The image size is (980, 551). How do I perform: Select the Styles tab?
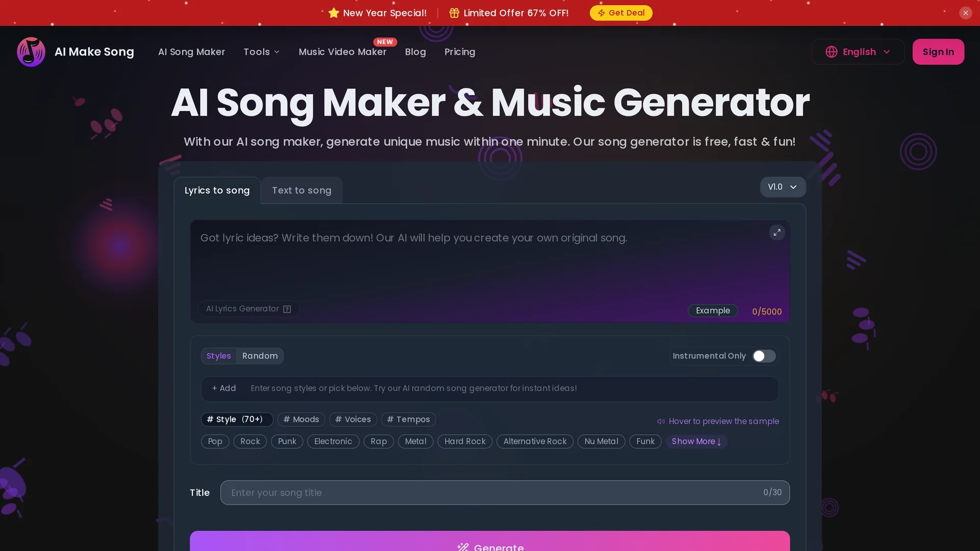(218, 356)
